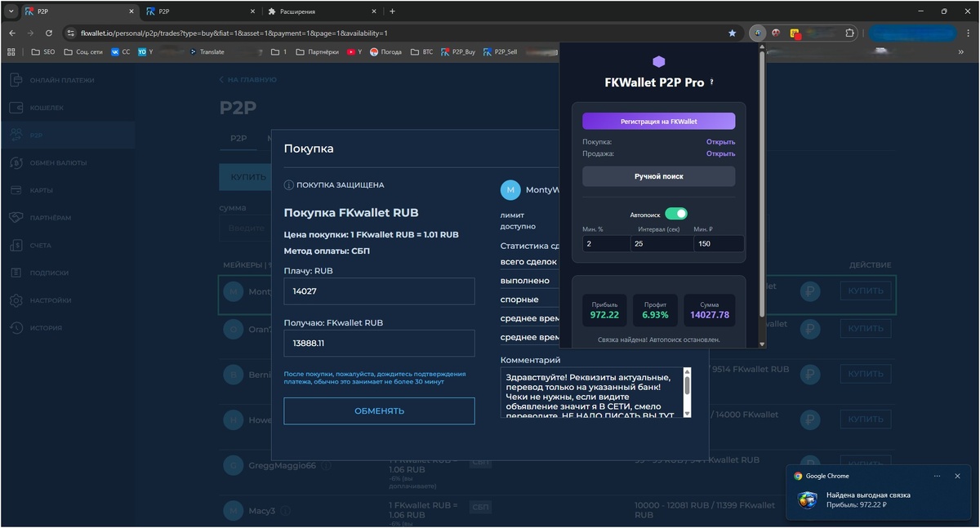Open the Соц. сети bookmark folder
The width and height of the screenshot is (980, 528).
pos(85,51)
